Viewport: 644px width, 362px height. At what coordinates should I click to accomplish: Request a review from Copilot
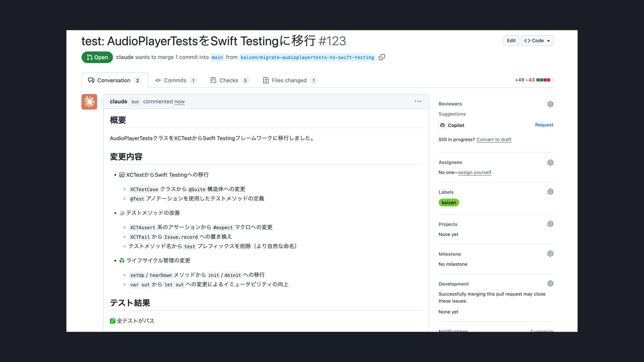pyautogui.click(x=544, y=125)
